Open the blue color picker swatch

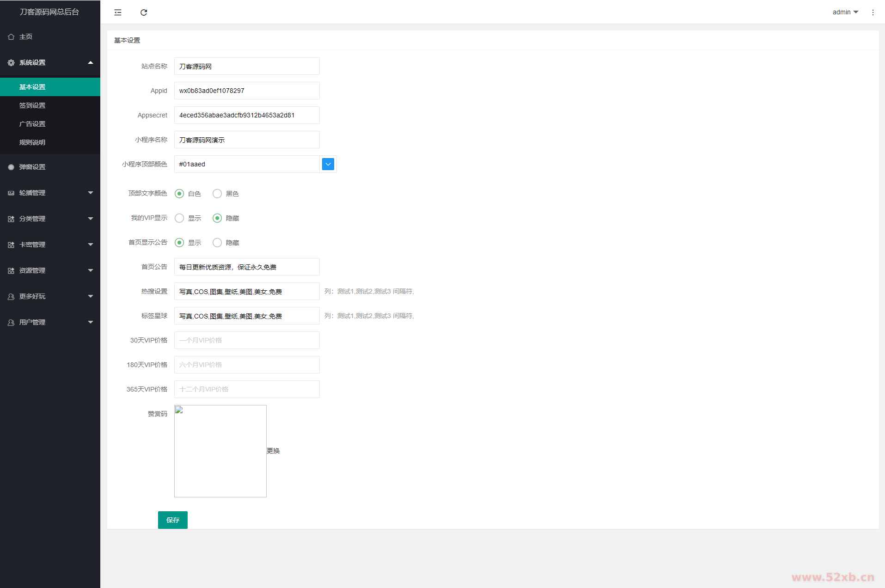[x=328, y=164]
